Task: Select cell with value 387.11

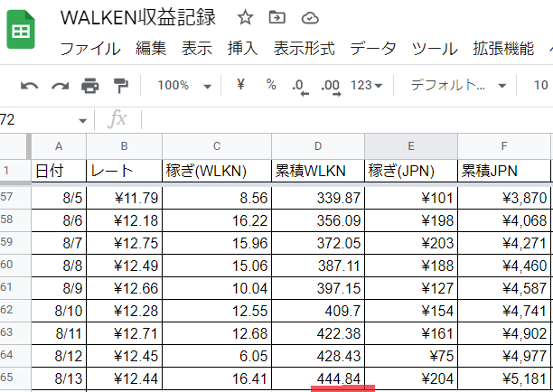Action: pos(318,266)
